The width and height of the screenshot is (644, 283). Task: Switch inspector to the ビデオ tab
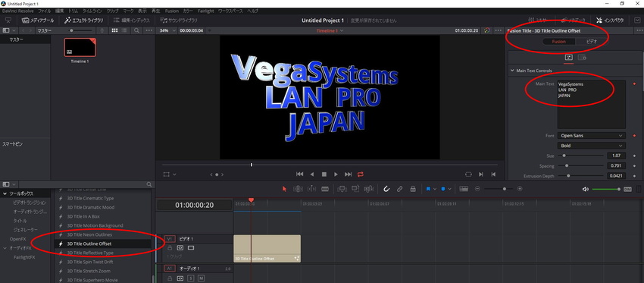tap(591, 42)
